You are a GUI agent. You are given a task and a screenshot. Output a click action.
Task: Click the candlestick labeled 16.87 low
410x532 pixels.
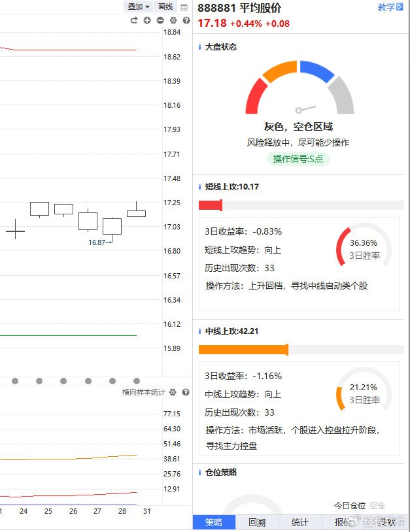(x=112, y=226)
